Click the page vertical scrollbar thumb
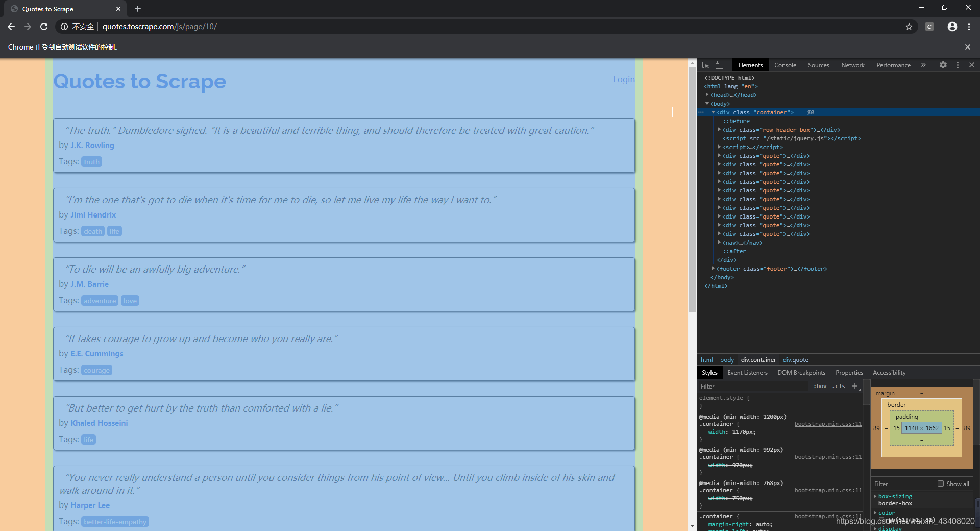980x531 pixels. point(692,190)
